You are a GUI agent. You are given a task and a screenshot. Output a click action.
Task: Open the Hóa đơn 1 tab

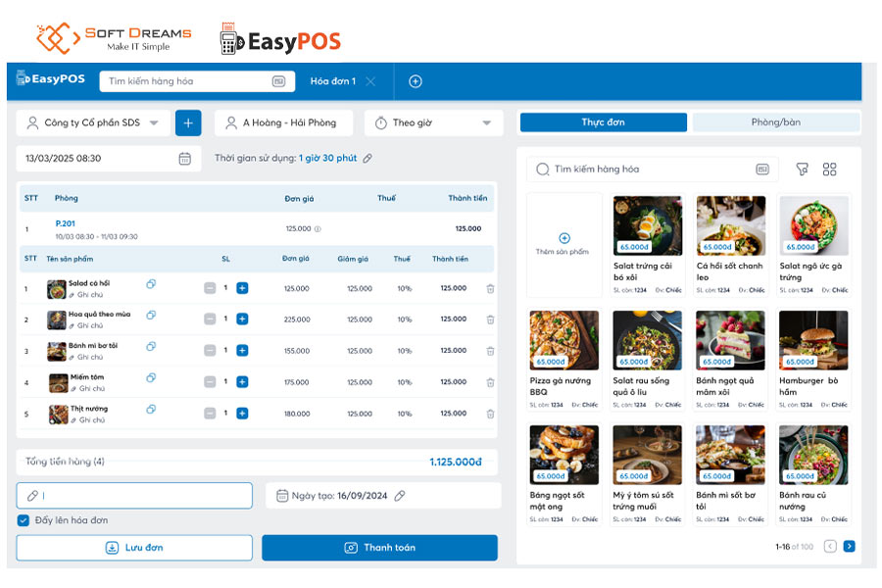point(333,81)
